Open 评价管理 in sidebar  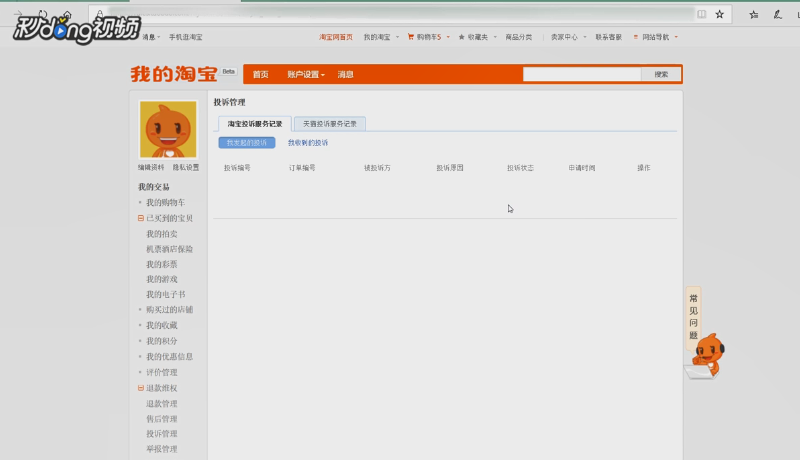point(162,372)
